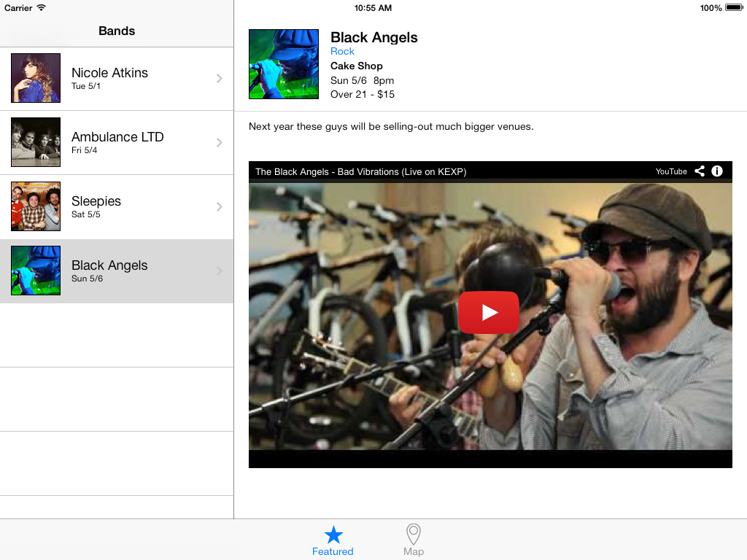747x560 pixels.
Task: Tap Sleepies thumbnail photo
Action: click(36, 206)
